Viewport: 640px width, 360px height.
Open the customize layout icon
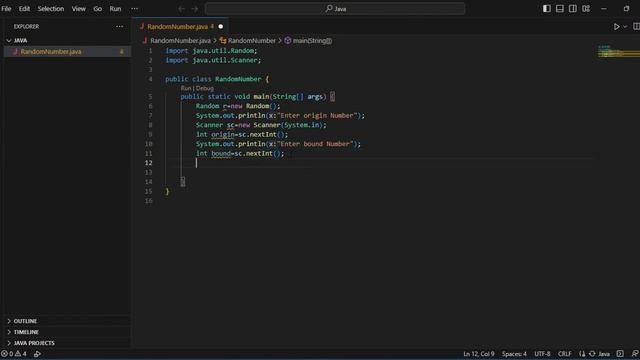(586, 9)
